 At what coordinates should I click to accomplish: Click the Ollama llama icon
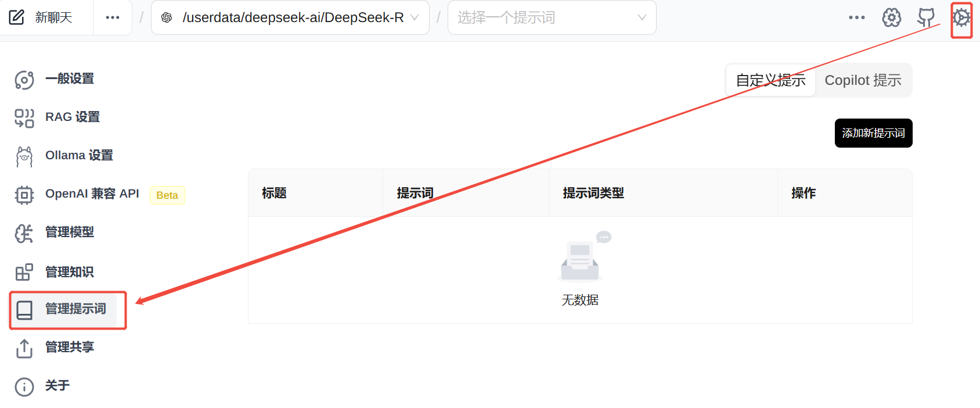[x=24, y=156]
